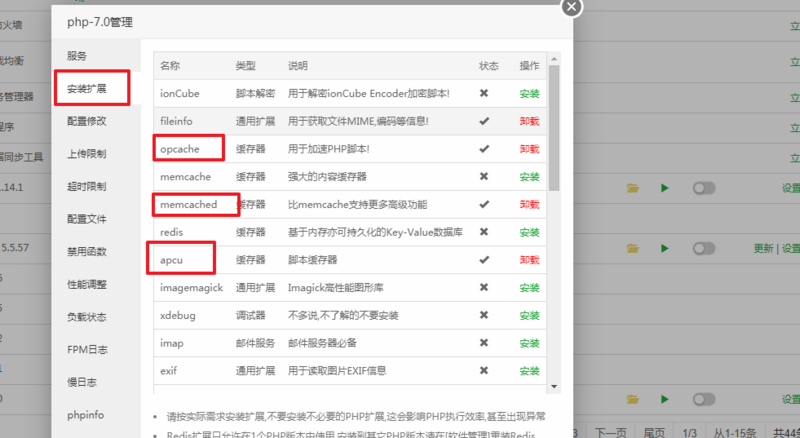Toggle the switch in bottom background row

[704, 399]
